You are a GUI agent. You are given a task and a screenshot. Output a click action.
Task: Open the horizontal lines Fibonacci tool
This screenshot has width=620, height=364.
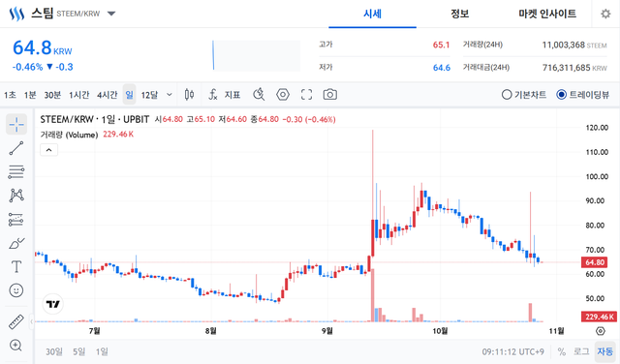16,172
